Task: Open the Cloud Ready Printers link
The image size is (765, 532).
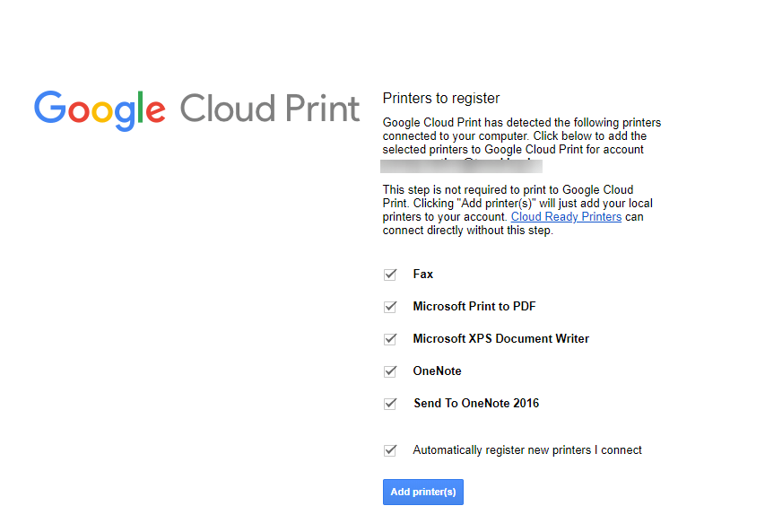Action: [x=566, y=216]
